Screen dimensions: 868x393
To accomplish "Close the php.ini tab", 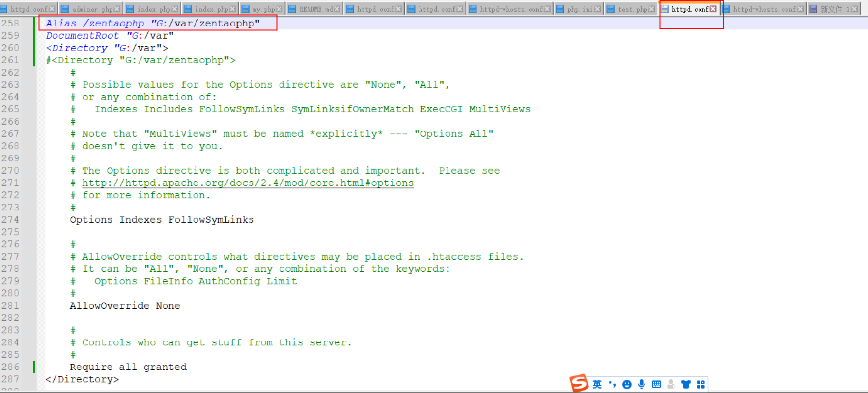I will click(597, 9).
